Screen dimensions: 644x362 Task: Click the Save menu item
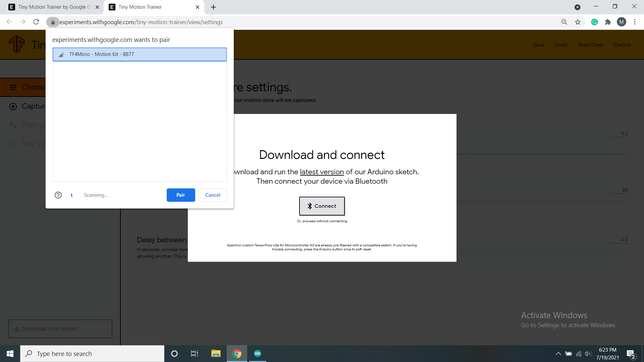538,45
